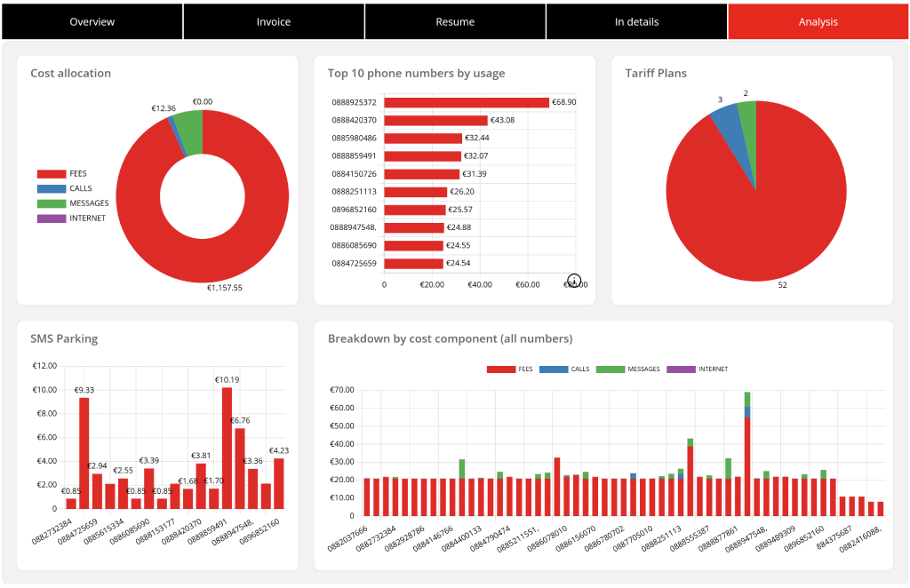Hide the MESSAGES series in the Breakdown chart
The height and width of the screenshot is (588, 910).
coord(628,369)
